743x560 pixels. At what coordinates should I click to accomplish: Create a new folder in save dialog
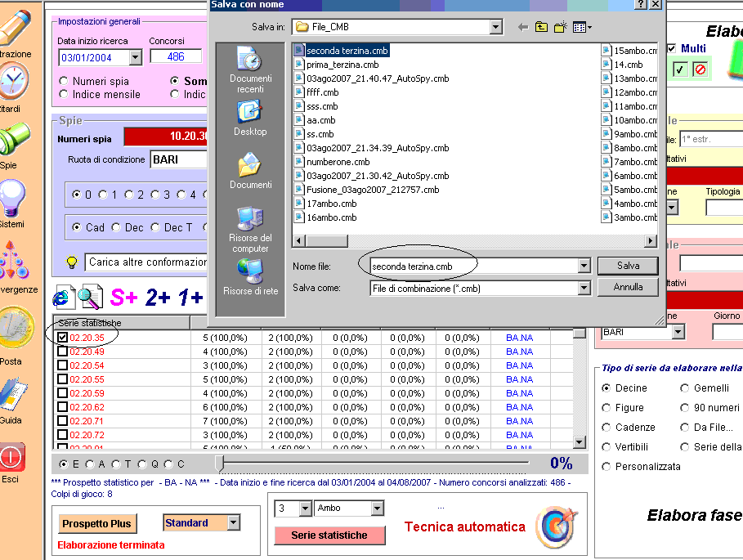click(x=561, y=27)
